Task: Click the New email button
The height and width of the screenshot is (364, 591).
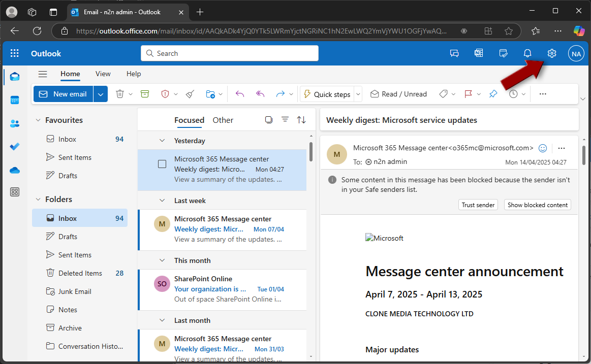Action: click(64, 94)
